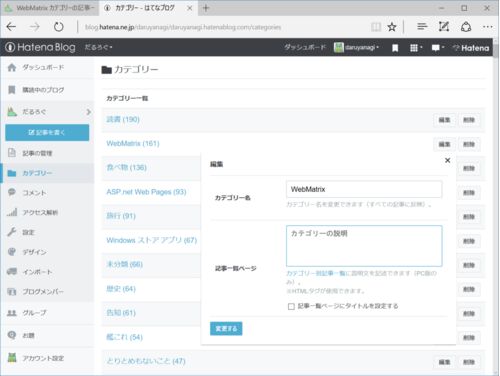Screen dimensions: 500x376
Task: Click the Hatena link in header
Action: pyautogui.click(x=471, y=48)
